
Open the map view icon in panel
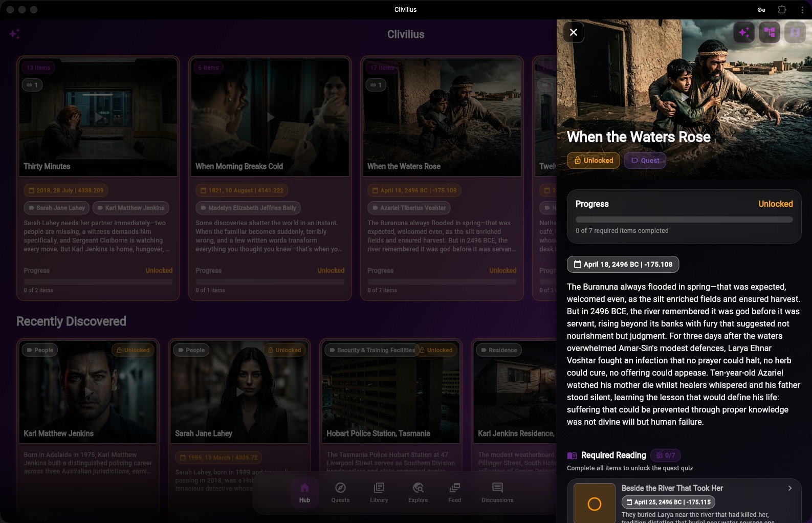point(795,33)
